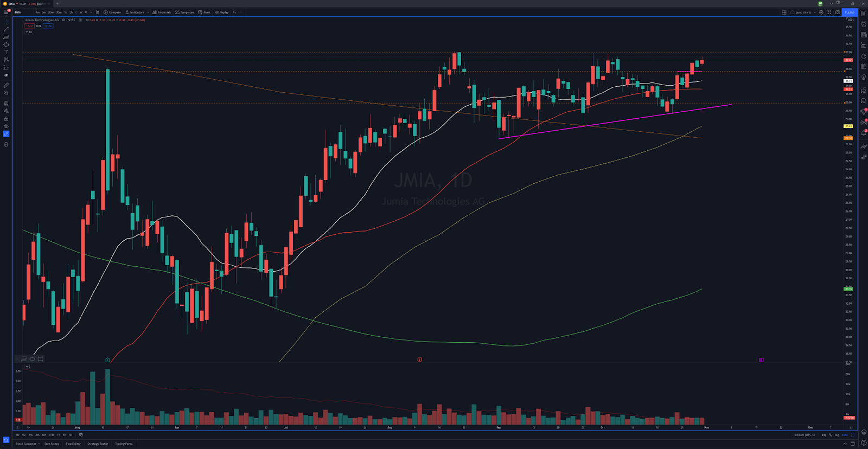The height and width of the screenshot is (449, 868).
Task: Open the calendar panel in right sidebar
Action: (864, 66)
